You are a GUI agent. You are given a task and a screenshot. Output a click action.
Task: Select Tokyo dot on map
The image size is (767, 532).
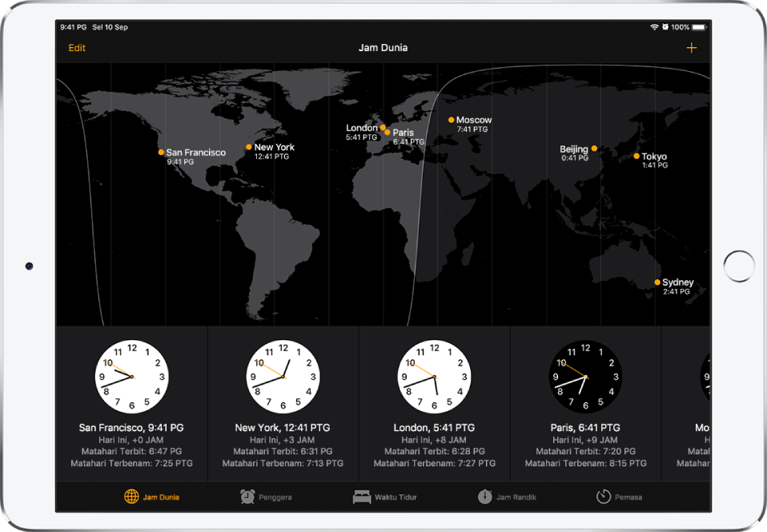pyautogui.click(x=636, y=156)
